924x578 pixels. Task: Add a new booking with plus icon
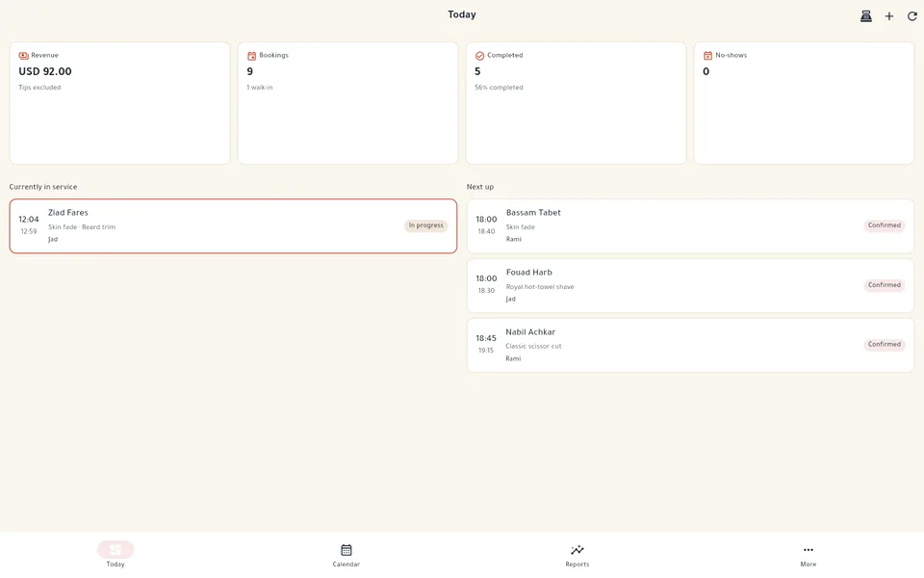pyautogui.click(x=889, y=16)
